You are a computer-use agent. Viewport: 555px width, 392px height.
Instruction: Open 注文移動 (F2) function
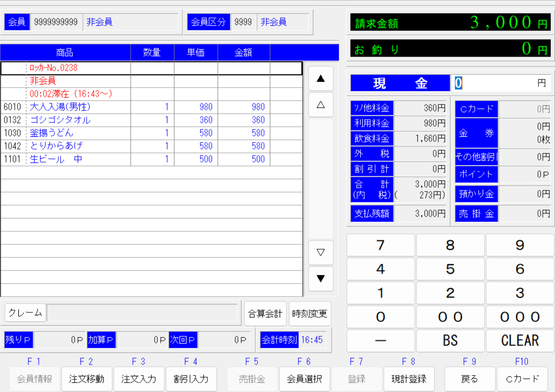click(87, 379)
